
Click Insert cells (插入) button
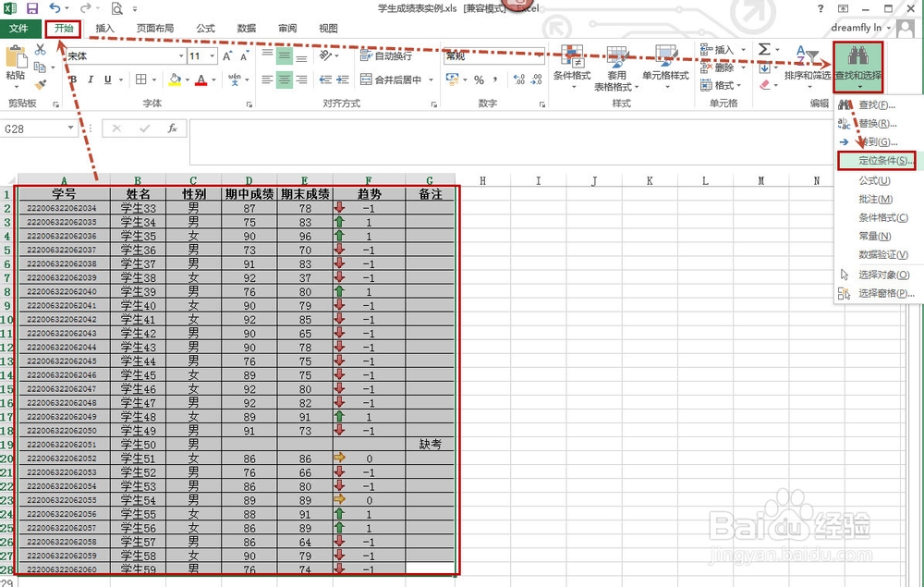click(x=717, y=50)
